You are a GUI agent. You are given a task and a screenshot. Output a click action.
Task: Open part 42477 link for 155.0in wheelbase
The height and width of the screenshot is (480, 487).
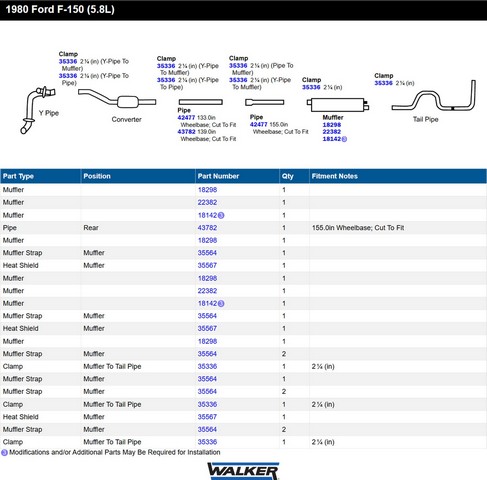pos(259,124)
